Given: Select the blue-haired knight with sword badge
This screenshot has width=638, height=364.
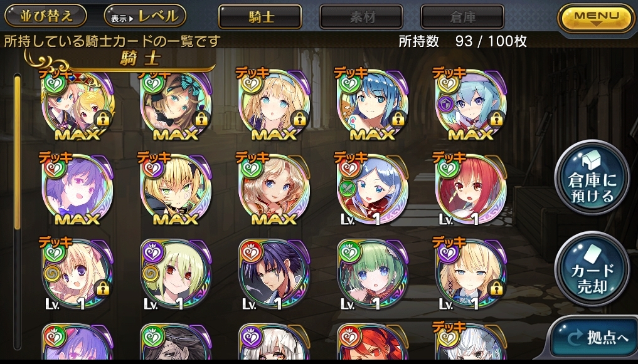Looking at the screenshot, I should pyautogui.click(x=372, y=190).
